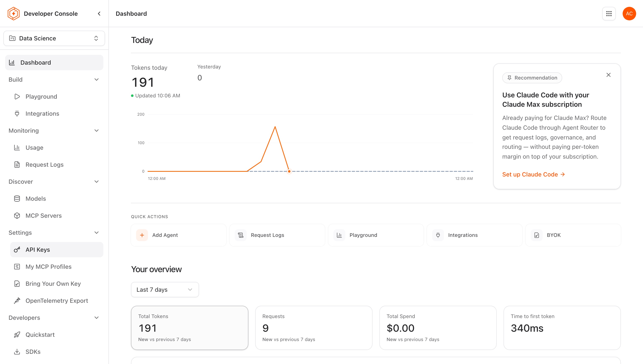Open the Data Science project switcher

(54, 38)
